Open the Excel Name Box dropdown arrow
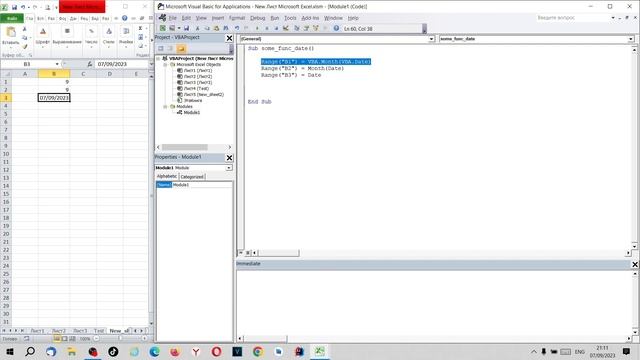640x360 pixels. [x=57, y=64]
